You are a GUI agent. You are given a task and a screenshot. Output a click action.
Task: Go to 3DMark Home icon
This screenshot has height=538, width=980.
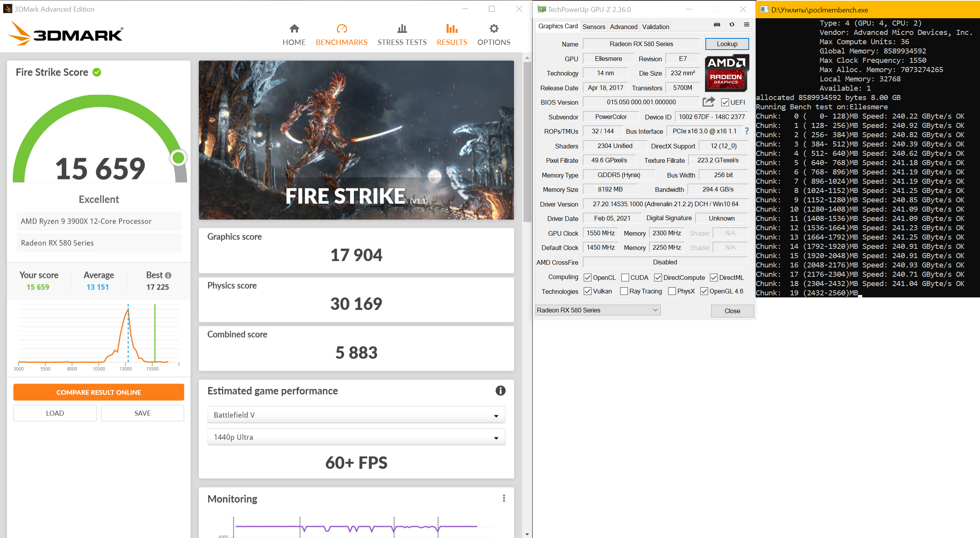[294, 29]
